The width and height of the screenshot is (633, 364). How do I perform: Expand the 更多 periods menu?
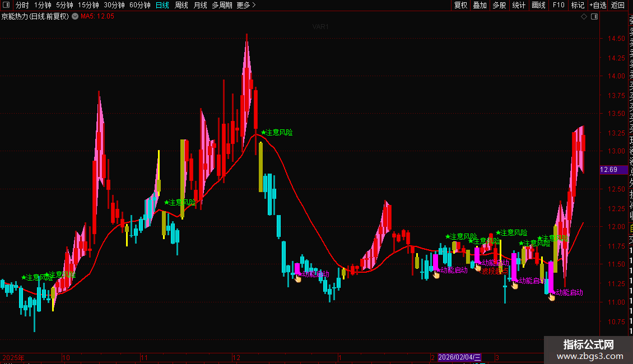click(246, 5)
